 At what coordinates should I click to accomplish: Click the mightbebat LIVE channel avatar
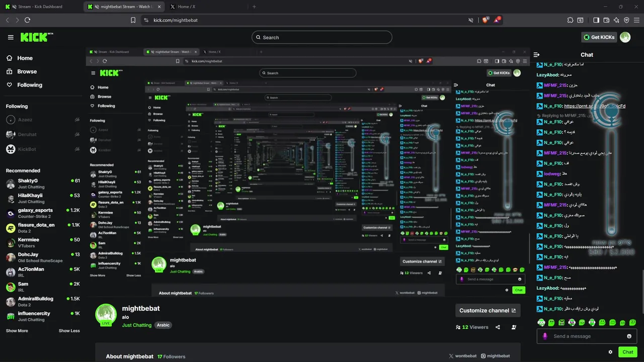point(106,315)
